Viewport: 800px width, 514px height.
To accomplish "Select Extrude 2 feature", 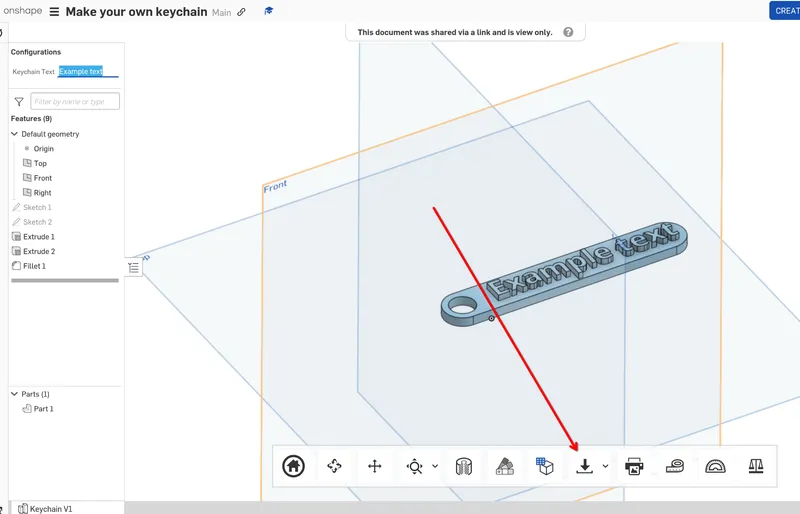I will [x=39, y=251].
